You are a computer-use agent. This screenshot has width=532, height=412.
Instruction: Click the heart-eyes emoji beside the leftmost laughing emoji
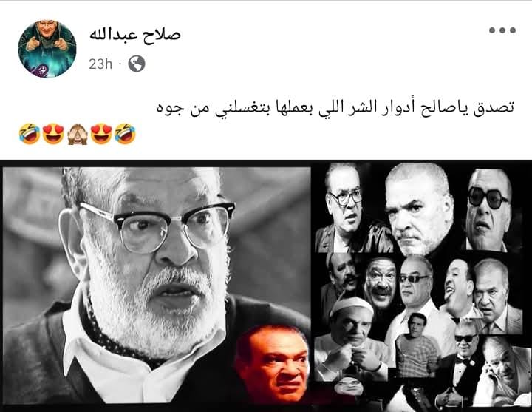pyautogui.click(x=54, y=134)
